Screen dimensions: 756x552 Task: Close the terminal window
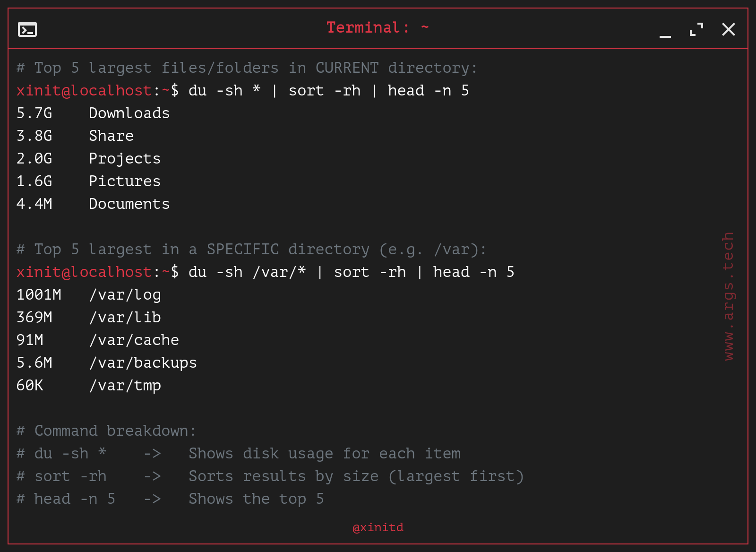pos(729,29)
